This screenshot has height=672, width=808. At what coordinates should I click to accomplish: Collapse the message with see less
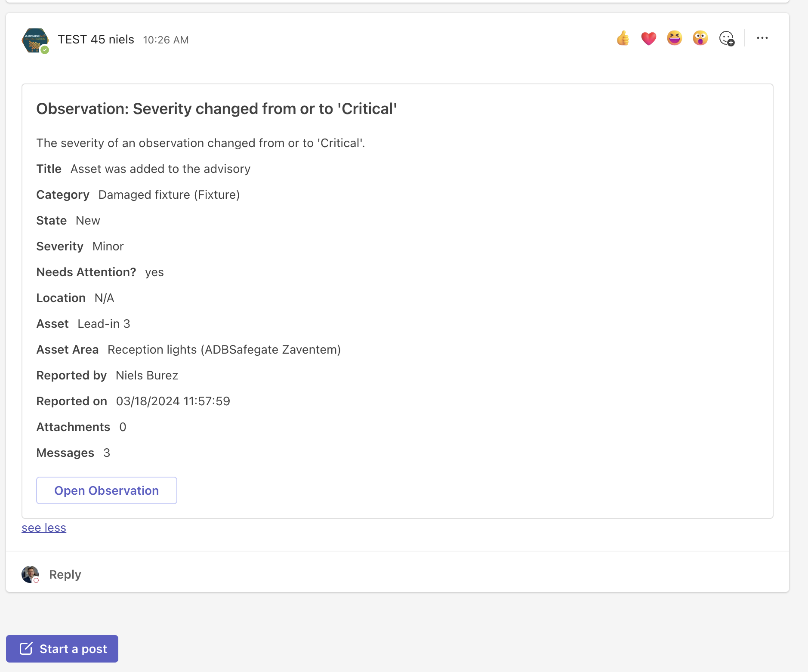[x=44, y=528]
